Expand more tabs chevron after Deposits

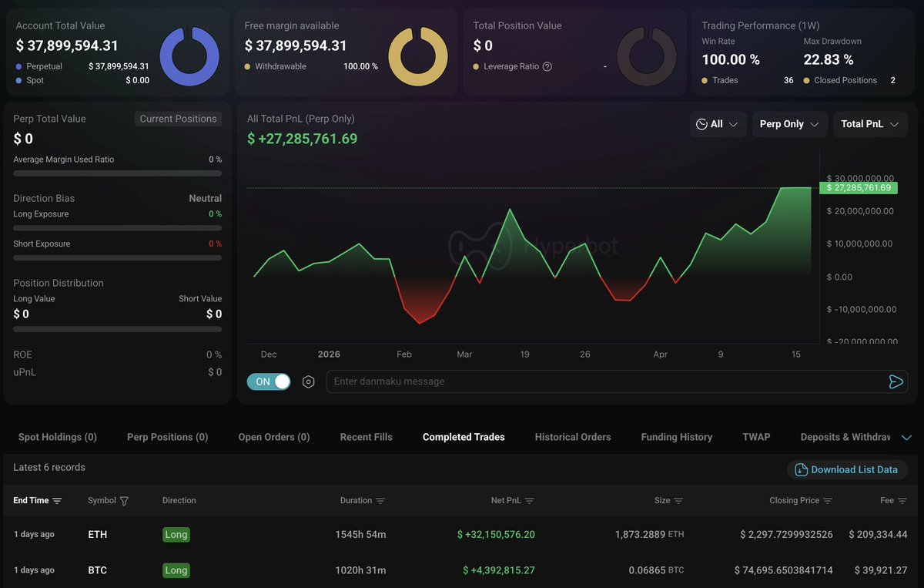(906, 437)
